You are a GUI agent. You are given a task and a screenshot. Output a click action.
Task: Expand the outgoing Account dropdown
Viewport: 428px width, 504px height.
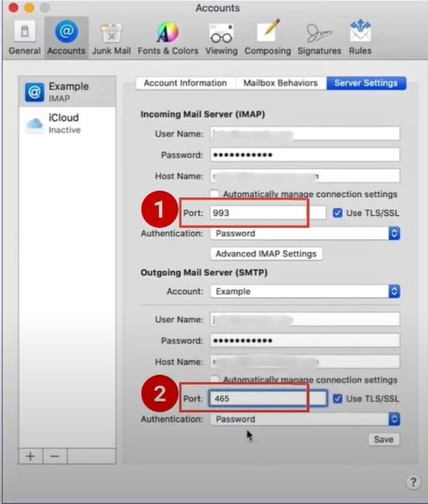(304, 291)
